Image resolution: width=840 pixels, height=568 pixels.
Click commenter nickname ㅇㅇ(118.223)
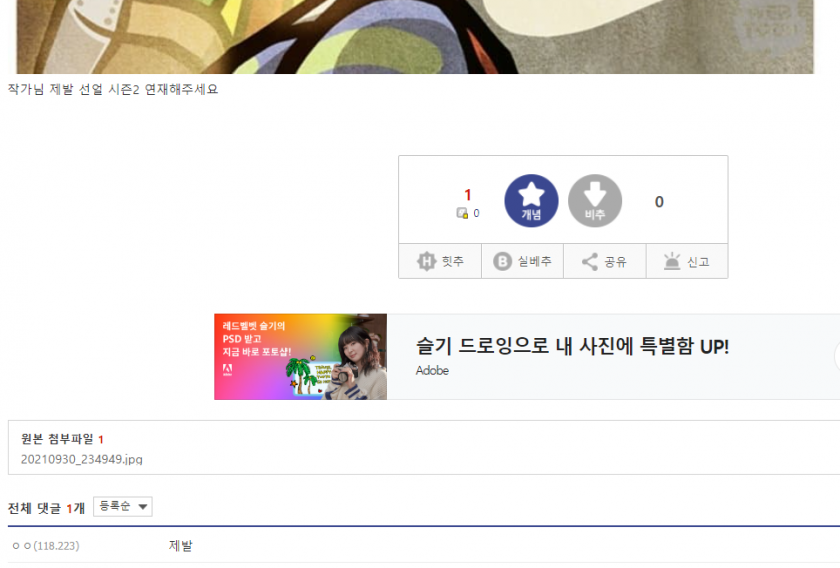[46, 545]
